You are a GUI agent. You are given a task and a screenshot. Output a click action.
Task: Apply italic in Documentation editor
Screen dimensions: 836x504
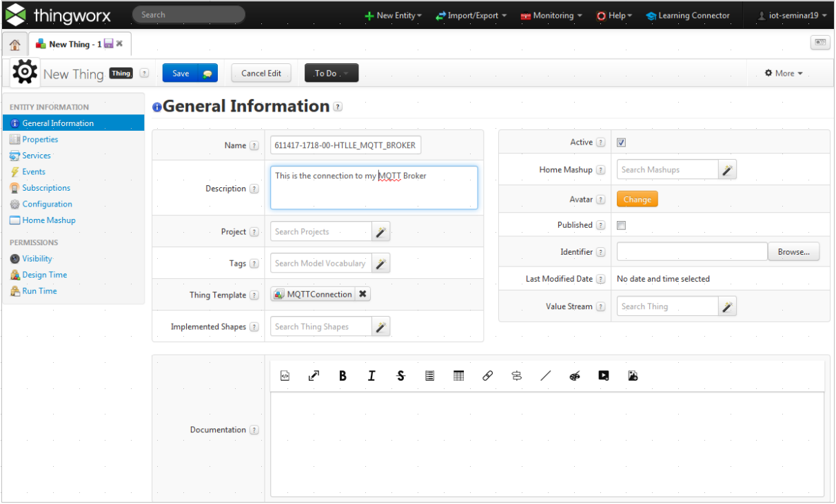click(371, 376)
